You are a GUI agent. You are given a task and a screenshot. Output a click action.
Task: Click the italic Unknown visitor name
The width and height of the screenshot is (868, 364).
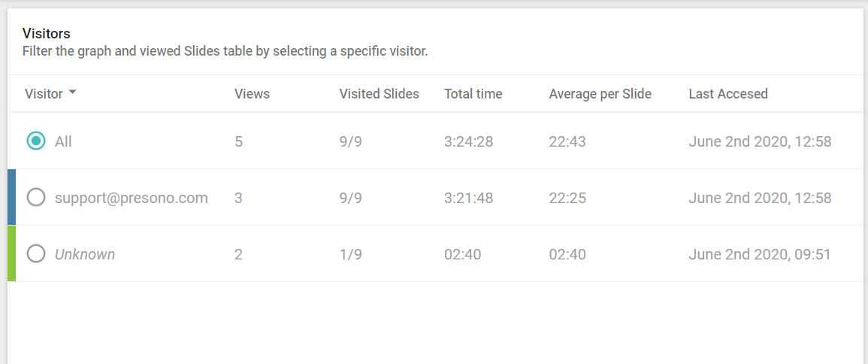[x=85, y=254]
